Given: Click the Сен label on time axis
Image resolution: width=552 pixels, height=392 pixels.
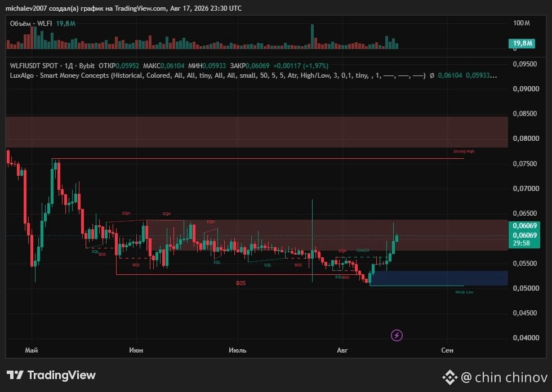Looking at the screenshot, I should (447, 350).
